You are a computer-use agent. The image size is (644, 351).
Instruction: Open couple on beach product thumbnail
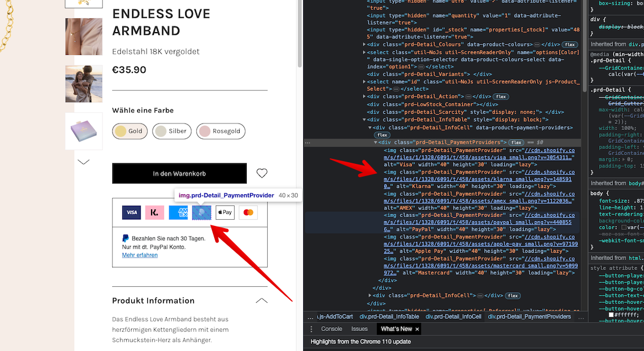tap(84, 84)
